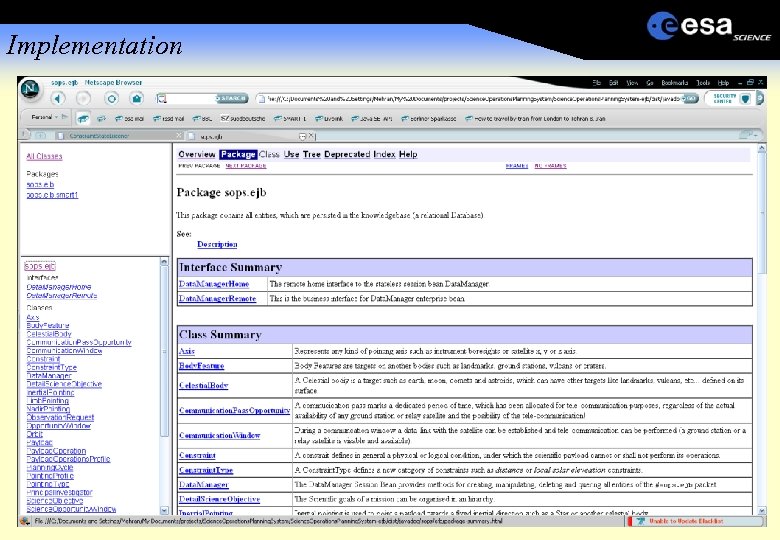The height and width of the screenshot is (540, 780).
Task: Open the 'Java SE API' bookmark
Action: click(x=372, y=118)
